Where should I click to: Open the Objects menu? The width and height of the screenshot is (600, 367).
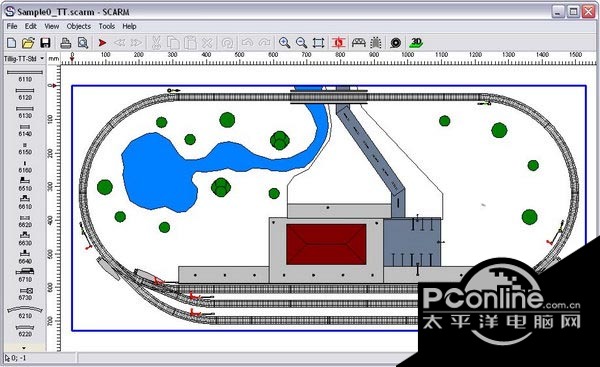(x=78, y=26)
